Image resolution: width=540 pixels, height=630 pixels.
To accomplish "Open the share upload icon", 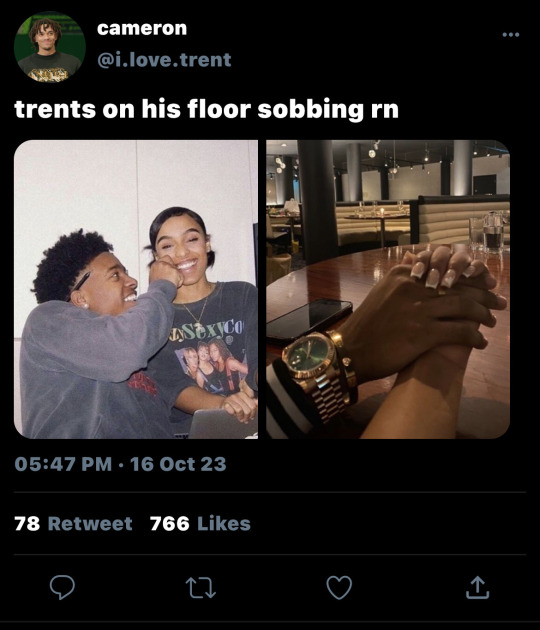I will pyautogui.click(x=477, y=587).
